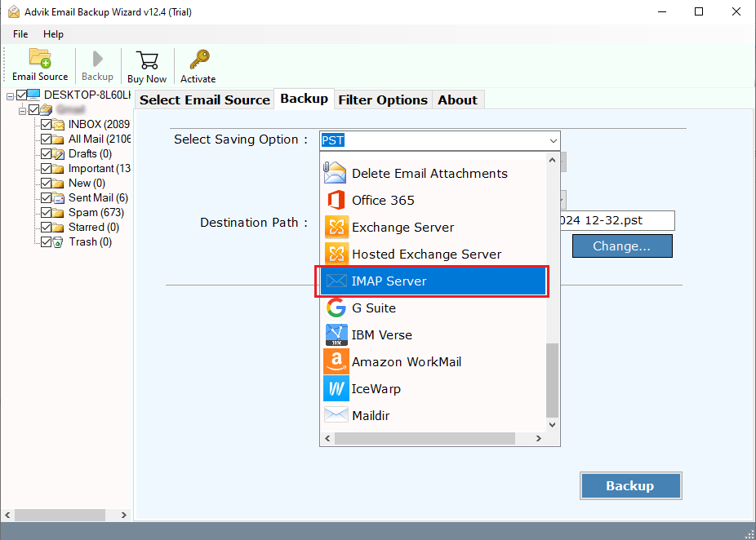This screenshot has height=540, width=756.
Task: Select G Suite option text
Action: 374,308
